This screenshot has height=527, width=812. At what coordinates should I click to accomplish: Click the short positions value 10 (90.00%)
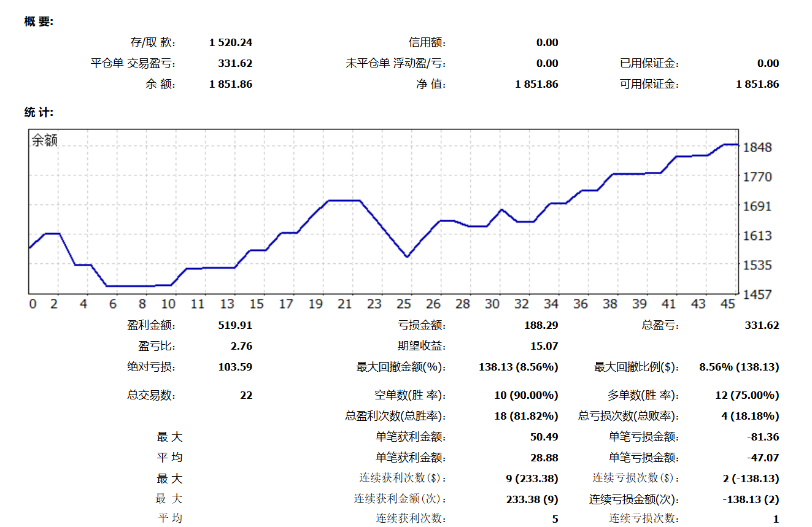coord(527,395)
